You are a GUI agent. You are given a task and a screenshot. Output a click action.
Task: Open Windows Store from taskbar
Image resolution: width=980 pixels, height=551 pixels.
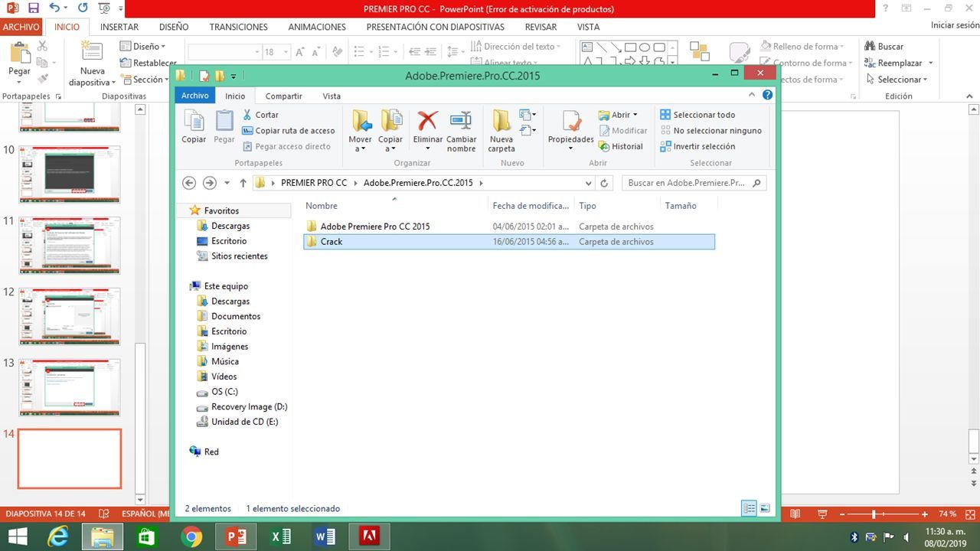(x=146, y=536)
